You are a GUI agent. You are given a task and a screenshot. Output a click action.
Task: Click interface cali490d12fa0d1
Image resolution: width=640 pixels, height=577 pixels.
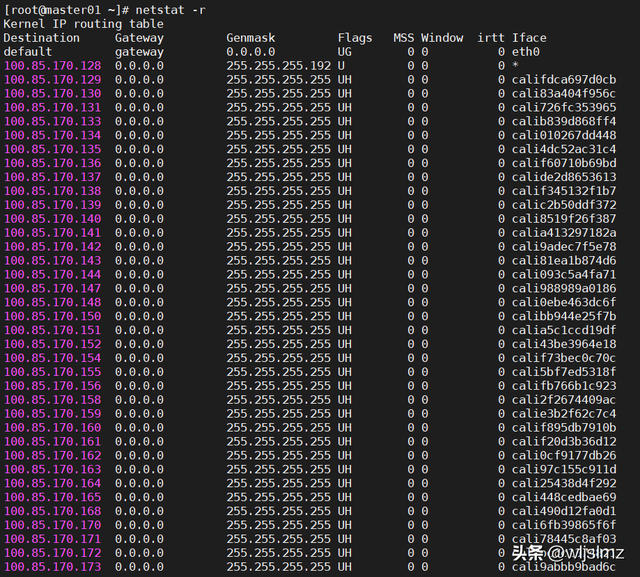click(x=564, y=511)
